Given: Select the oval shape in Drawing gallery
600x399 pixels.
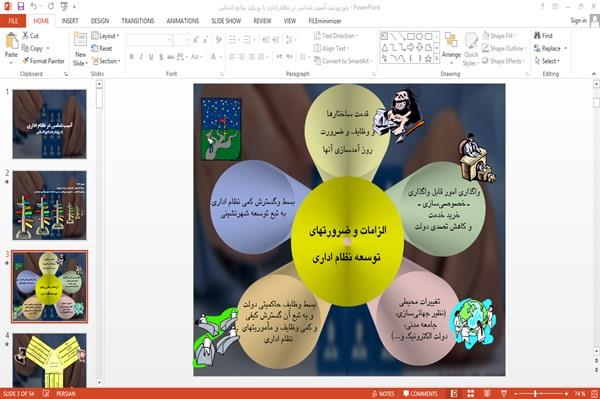Looking at the screenshot, I should 420,36.
